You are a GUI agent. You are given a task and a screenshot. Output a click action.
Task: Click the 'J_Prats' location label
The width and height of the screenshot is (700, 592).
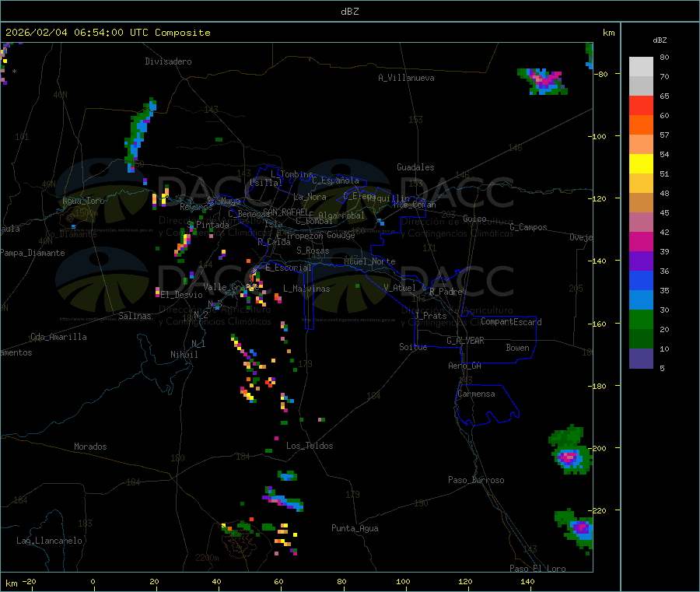[x=430, y=316]
